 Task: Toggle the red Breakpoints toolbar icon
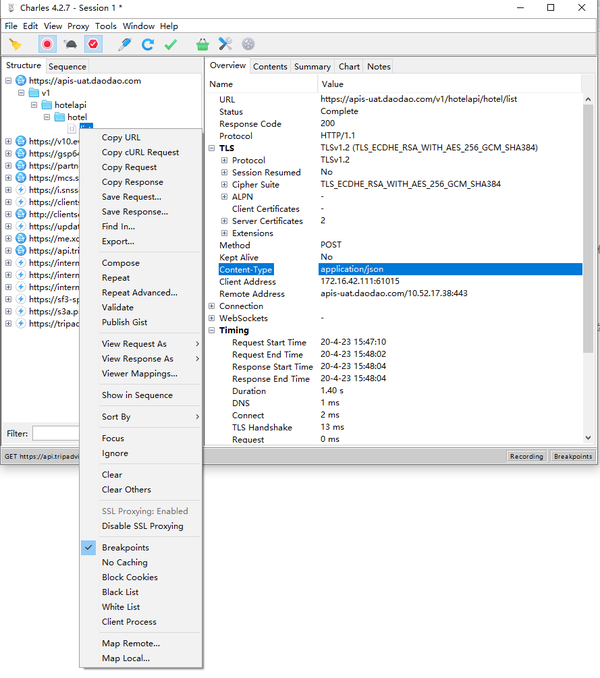(93, 44)
